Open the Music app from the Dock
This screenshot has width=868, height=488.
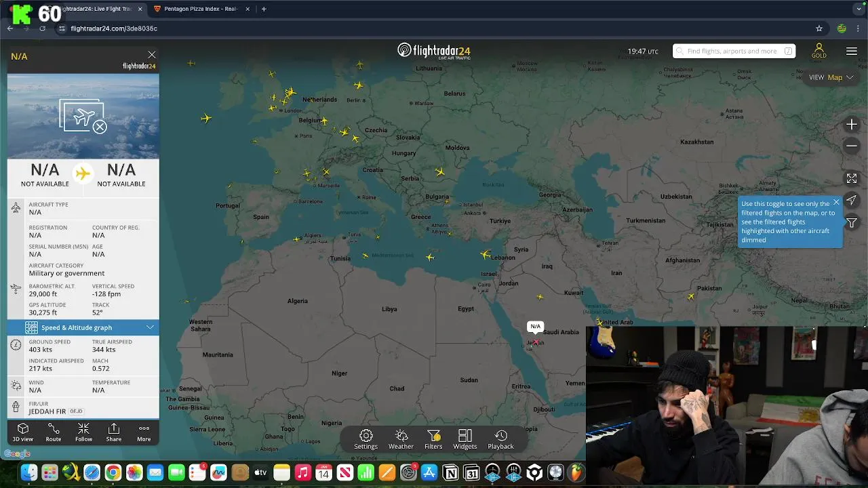tap(302, 472)
